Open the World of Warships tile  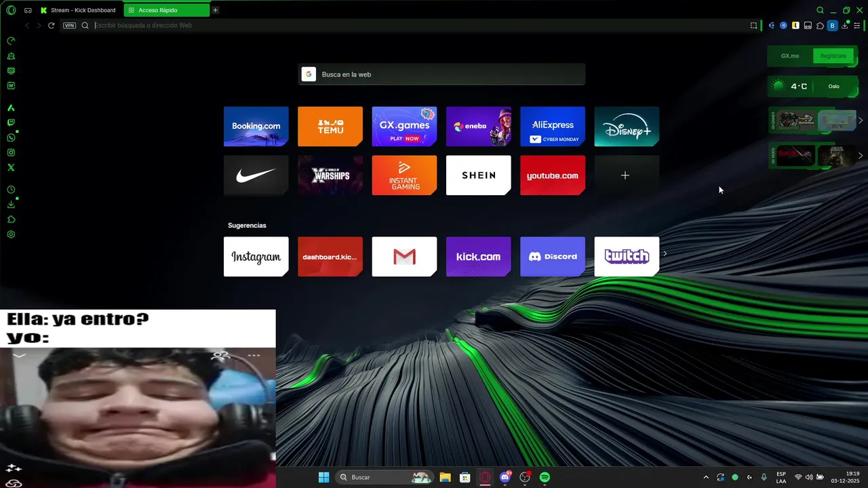click(330, 176)
